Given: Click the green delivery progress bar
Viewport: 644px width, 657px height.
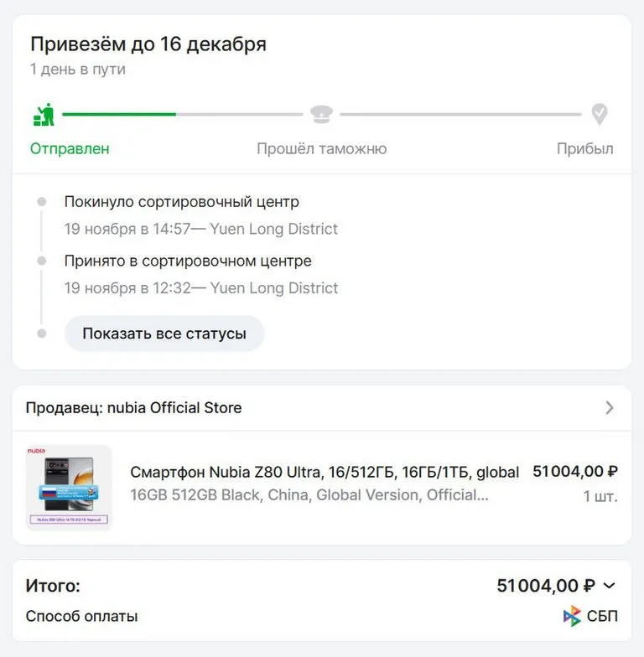Looking at the screenshot, I should point(119,114).
